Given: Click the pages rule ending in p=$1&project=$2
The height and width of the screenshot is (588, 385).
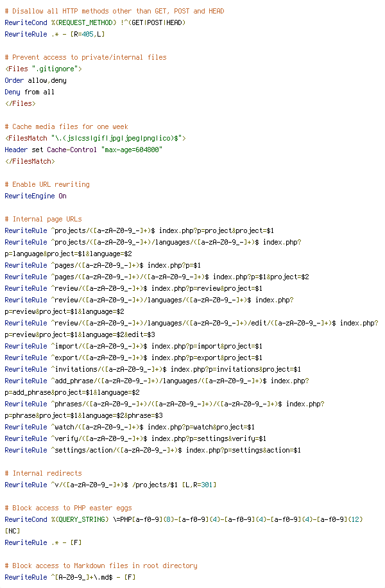Looking at the screenshot, I should tap(157, 277).
